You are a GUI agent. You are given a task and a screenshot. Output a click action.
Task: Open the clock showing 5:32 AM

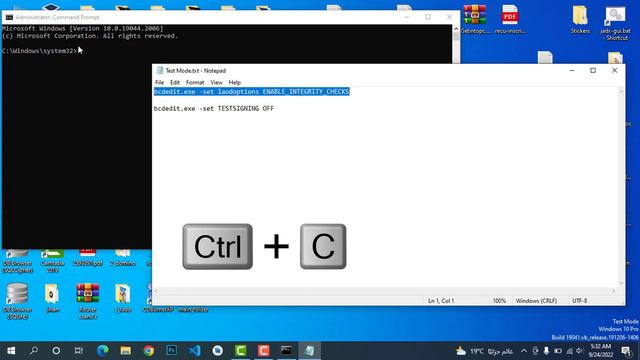pyautogui.click(x=600, y=351)
